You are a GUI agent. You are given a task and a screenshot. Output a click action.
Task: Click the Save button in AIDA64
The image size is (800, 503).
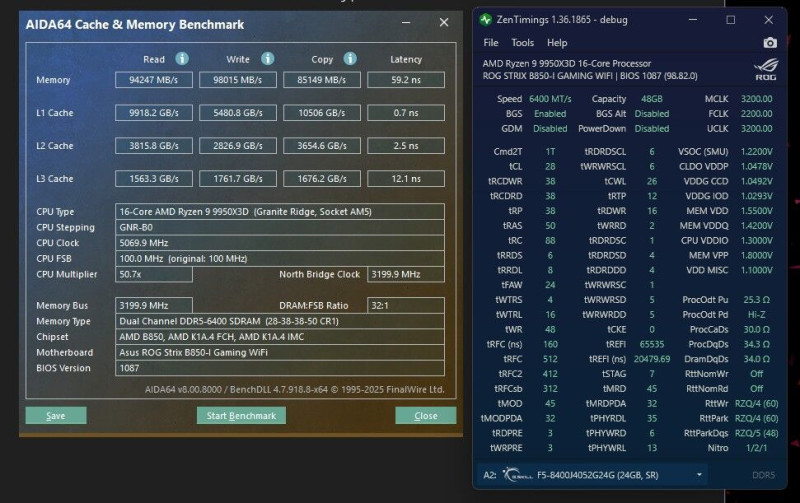pos(56,416)
